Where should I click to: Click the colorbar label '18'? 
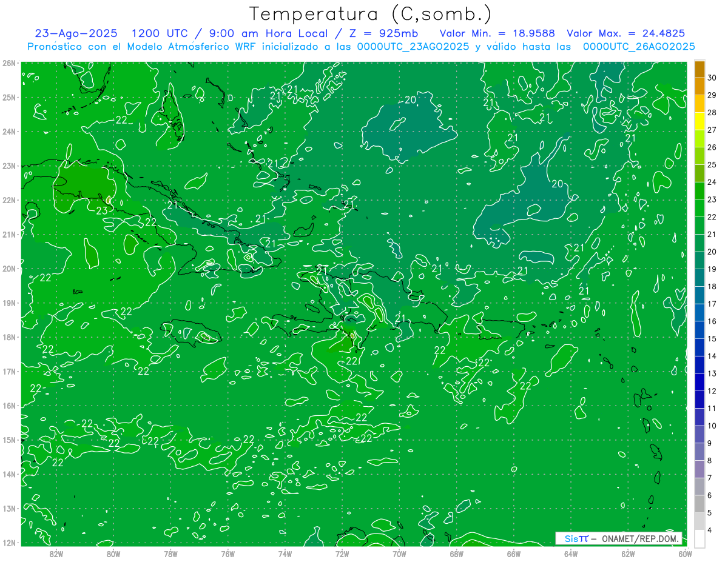click(x=712, y=286)
